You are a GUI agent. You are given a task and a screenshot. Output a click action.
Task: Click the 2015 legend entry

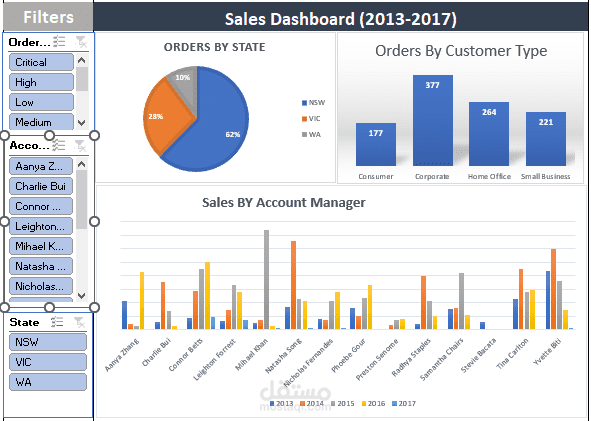pyautogui.click(x=342, y=403)
